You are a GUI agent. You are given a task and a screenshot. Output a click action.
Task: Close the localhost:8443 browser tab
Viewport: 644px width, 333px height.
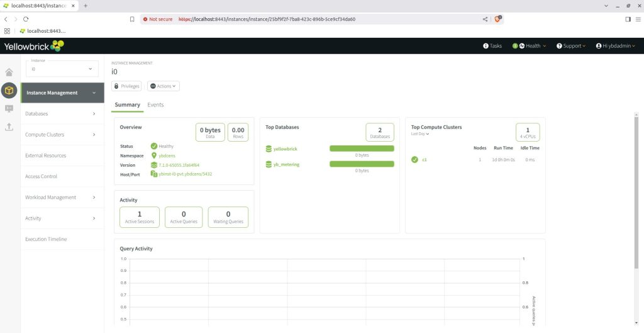point(73,6)
